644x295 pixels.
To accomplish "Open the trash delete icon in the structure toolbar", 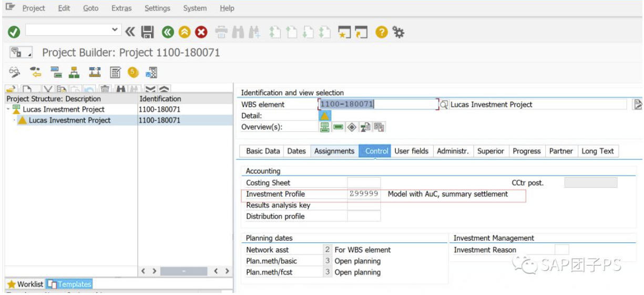I will 105,90.
